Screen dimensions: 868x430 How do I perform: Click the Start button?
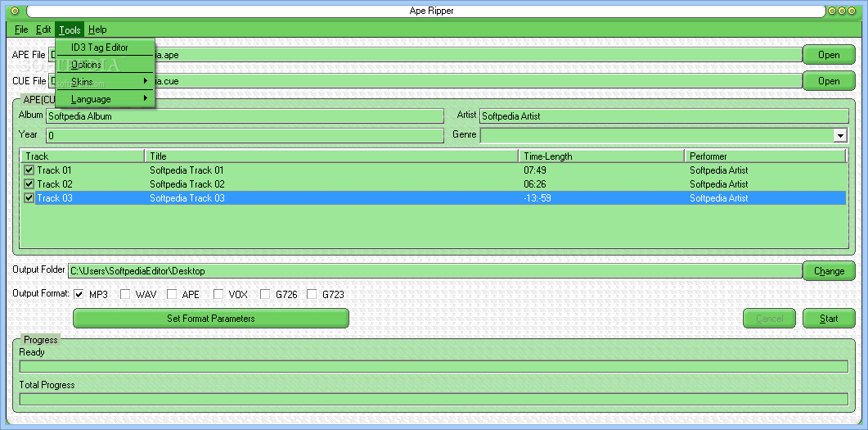coord(829,319)
